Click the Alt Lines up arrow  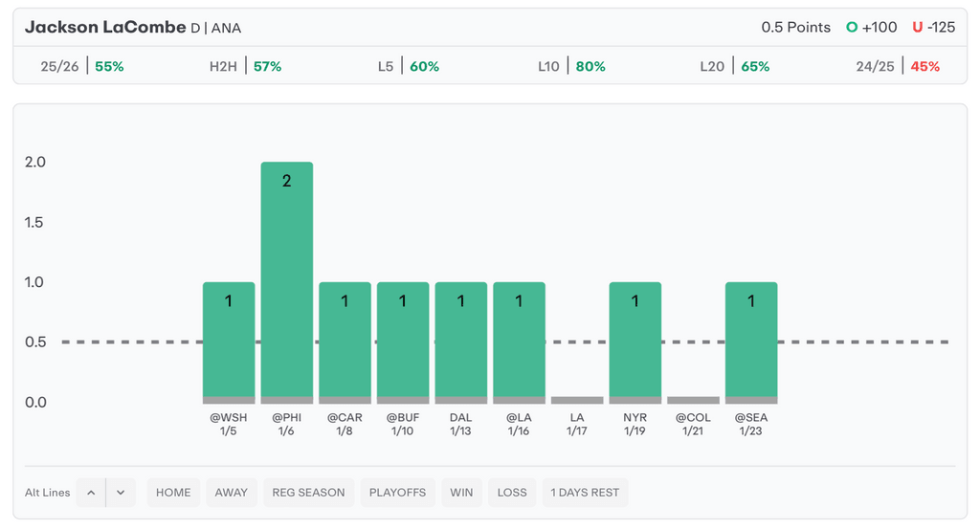coord(91,493)
